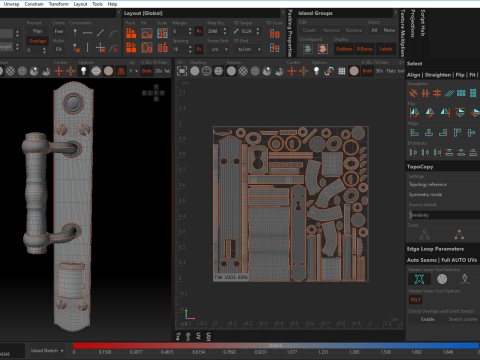
Task: Expand the Texture Multipliers vertical tab
Action: pos(403,33)
